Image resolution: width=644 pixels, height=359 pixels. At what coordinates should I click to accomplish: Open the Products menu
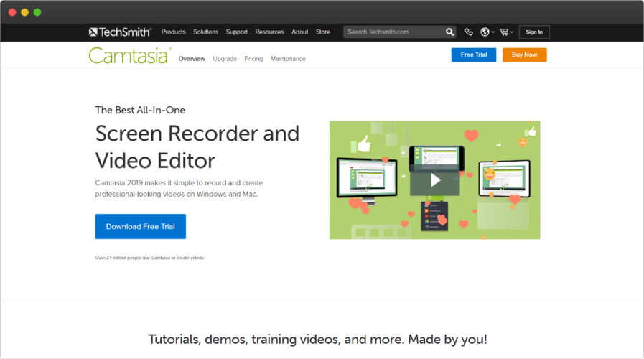pyautogui.click(x=173, y=32)
